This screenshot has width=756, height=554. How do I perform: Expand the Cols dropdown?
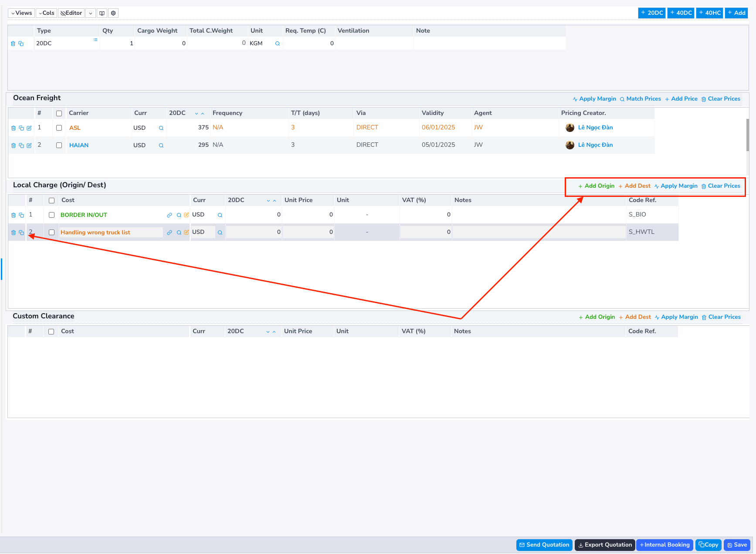pyautogui.click(x=46, y=13)
